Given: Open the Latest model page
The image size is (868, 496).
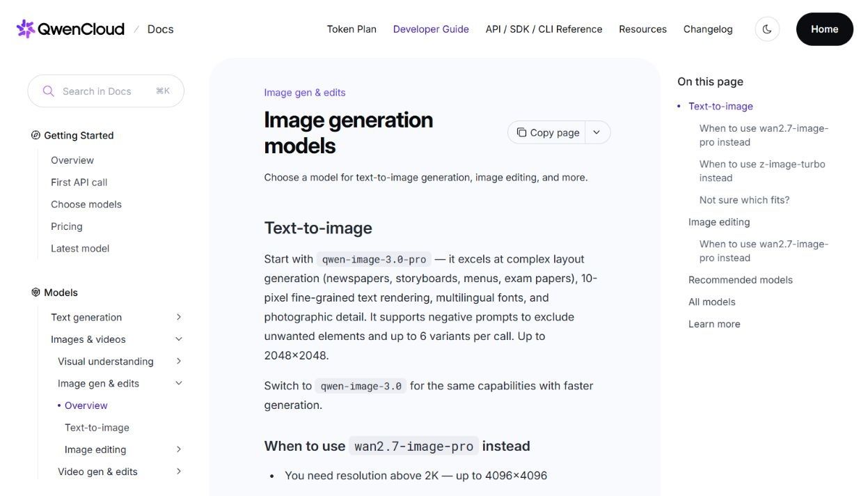Looking at the screenshot, I should (80, 249).
